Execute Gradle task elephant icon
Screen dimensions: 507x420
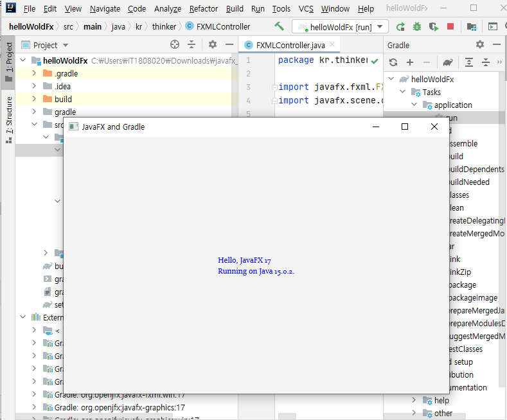448,62
